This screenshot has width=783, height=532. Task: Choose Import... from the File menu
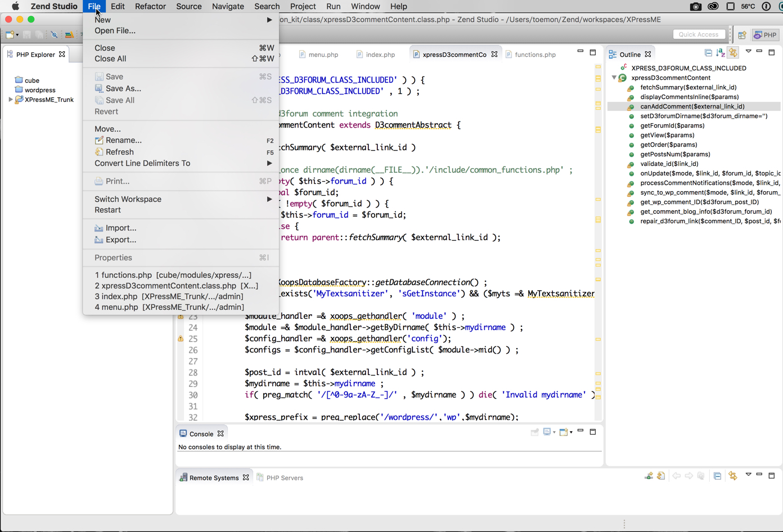point(181,228)
